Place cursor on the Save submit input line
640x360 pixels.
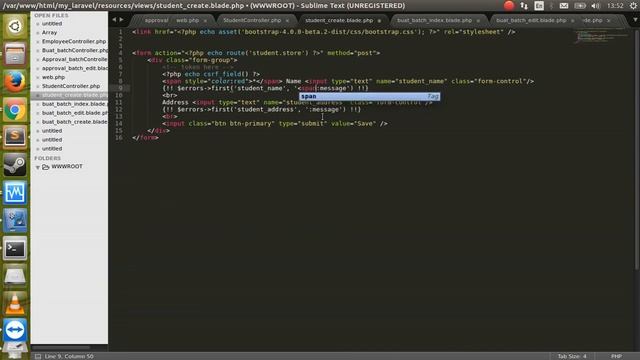(275, 124)
